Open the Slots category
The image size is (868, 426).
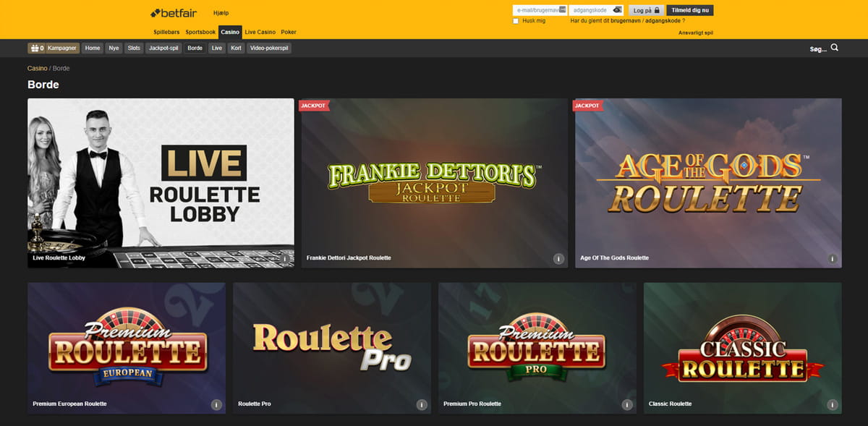134,48
